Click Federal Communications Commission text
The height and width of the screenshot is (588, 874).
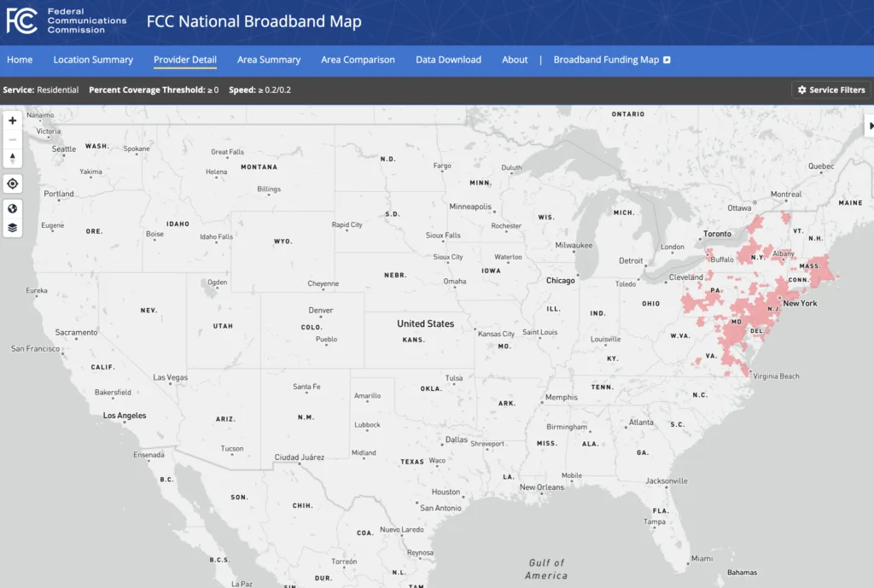click(x=86, y=20)
